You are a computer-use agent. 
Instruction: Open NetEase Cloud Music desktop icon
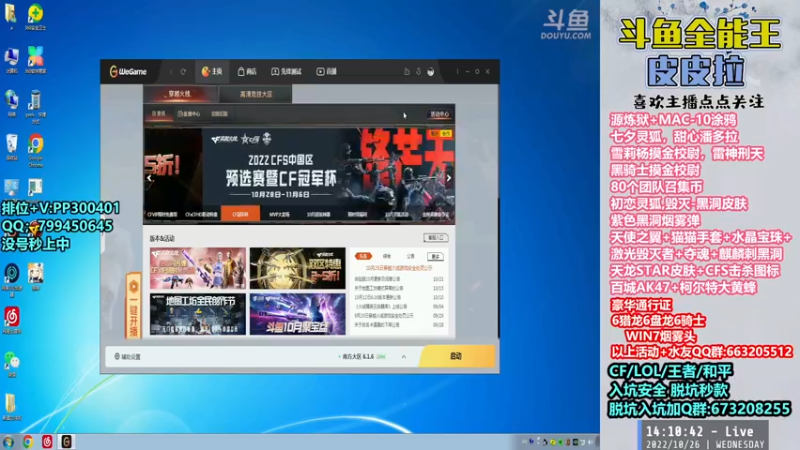point(12,320)
